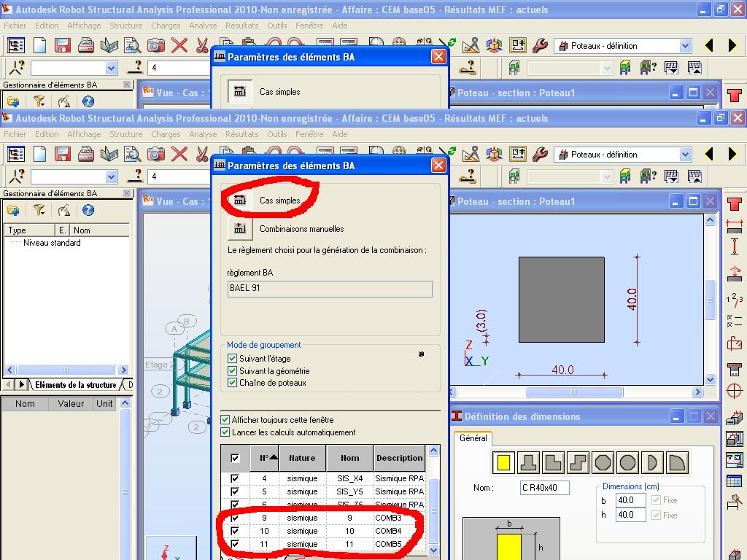The image size is (747, 560).
Task: Click the SIS_Y5 case name cell
Action: coord(349,491)
